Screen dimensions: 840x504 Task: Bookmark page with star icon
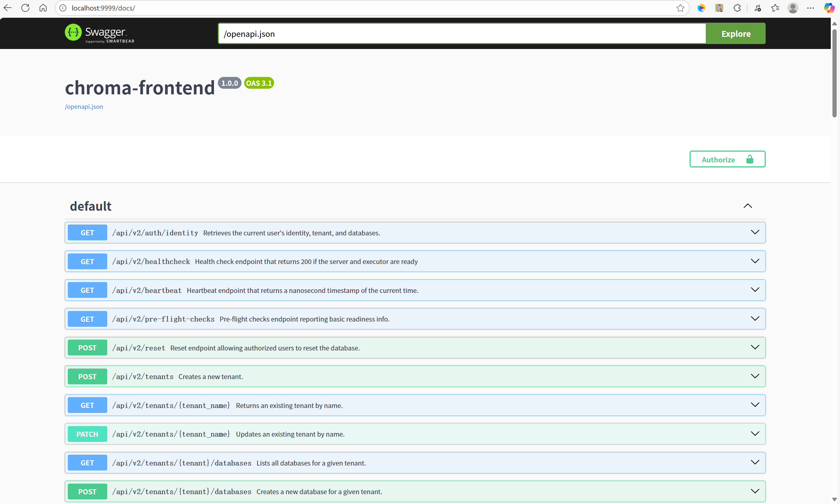tap(680, 8)
